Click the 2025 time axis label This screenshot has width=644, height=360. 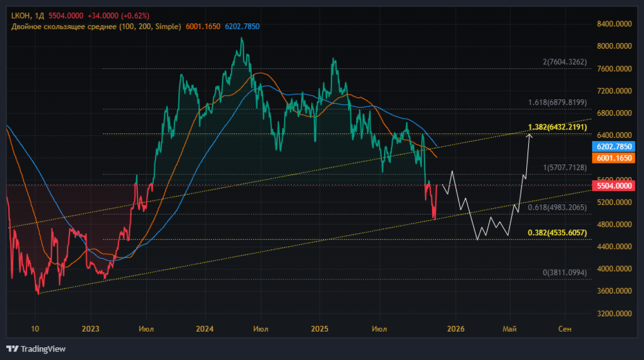(319, 329)
